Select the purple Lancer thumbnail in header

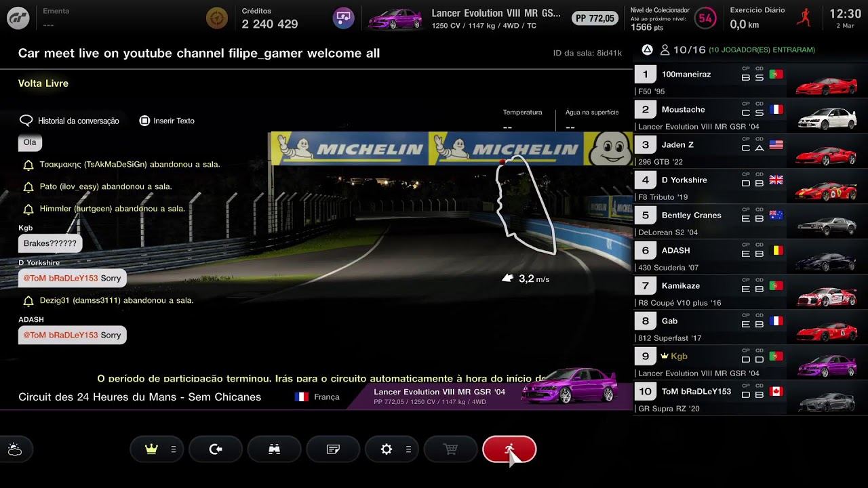point(395,19)
